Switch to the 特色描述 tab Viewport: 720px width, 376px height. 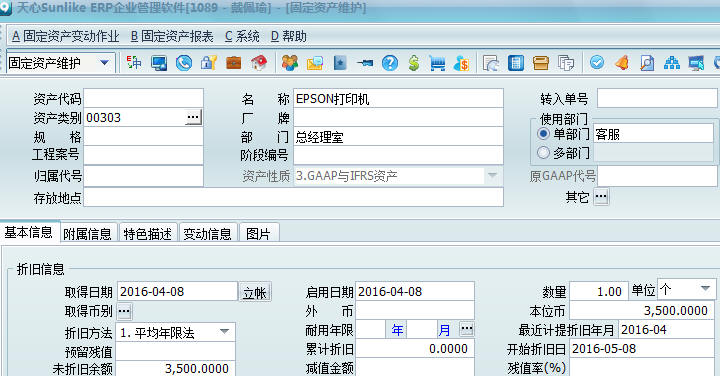tap(147, 234)
